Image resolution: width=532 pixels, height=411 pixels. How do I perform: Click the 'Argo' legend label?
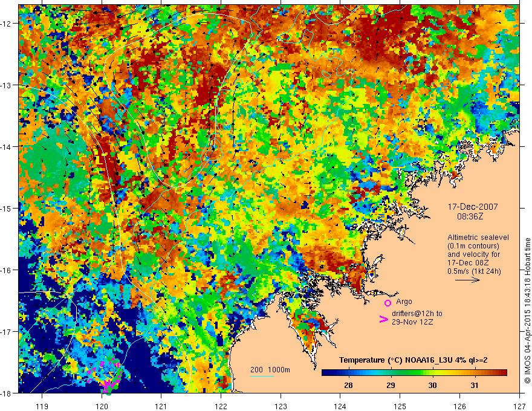404,302
